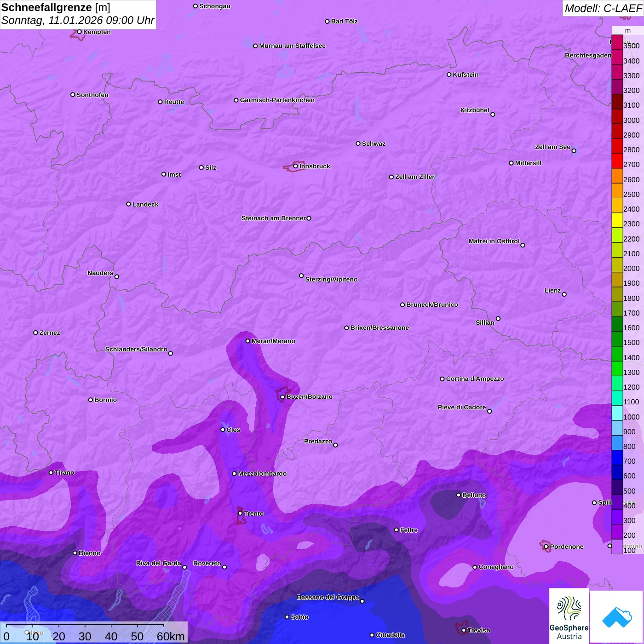Click the Bad Tölz label
The image size is (644, 644).
[345, 21]
